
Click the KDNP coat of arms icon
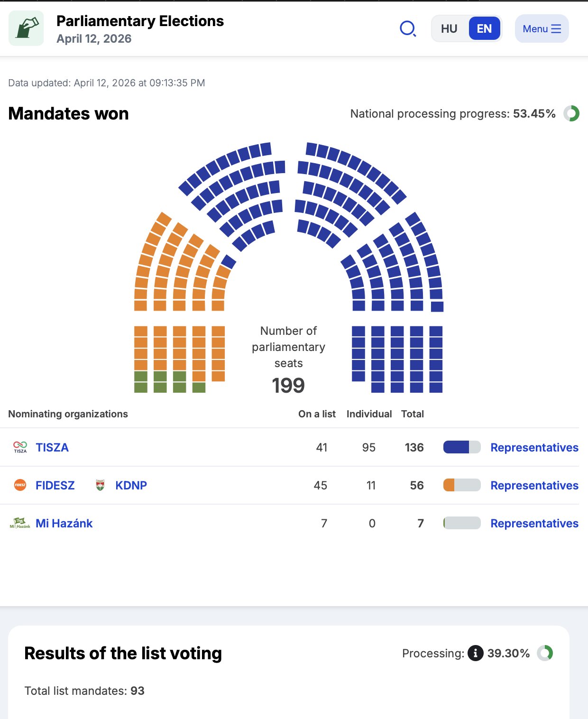(x=100, y=485)
